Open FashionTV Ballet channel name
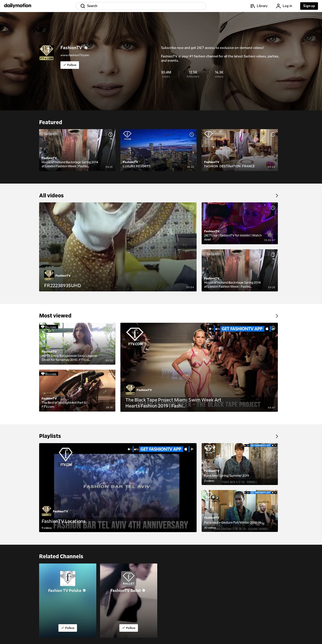The image size is (322, 644). click(126, 591)
